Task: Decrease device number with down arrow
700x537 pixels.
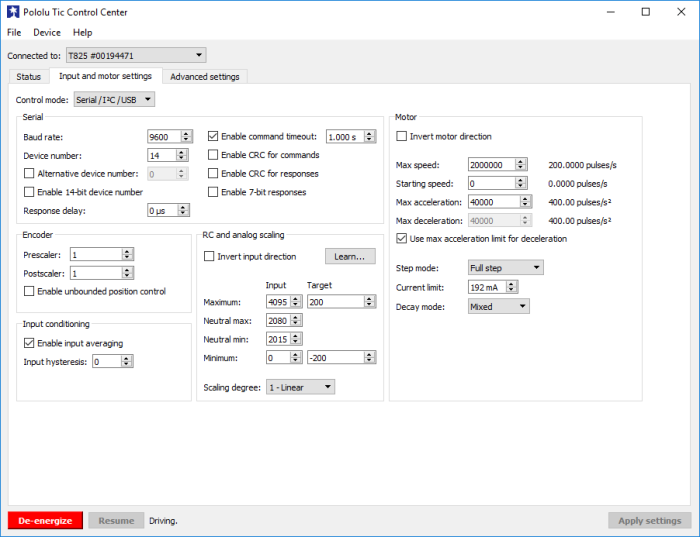Action: point(181,158)
